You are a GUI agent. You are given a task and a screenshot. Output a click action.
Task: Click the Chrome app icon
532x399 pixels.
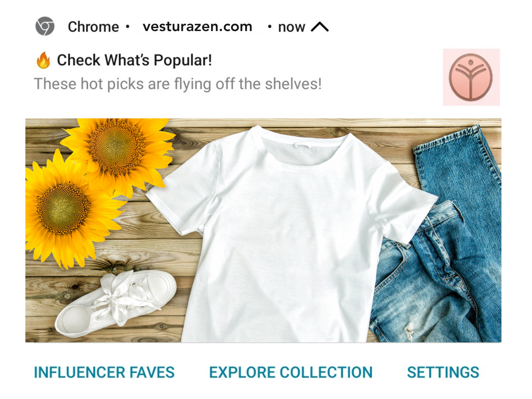(x=45, y=26)
